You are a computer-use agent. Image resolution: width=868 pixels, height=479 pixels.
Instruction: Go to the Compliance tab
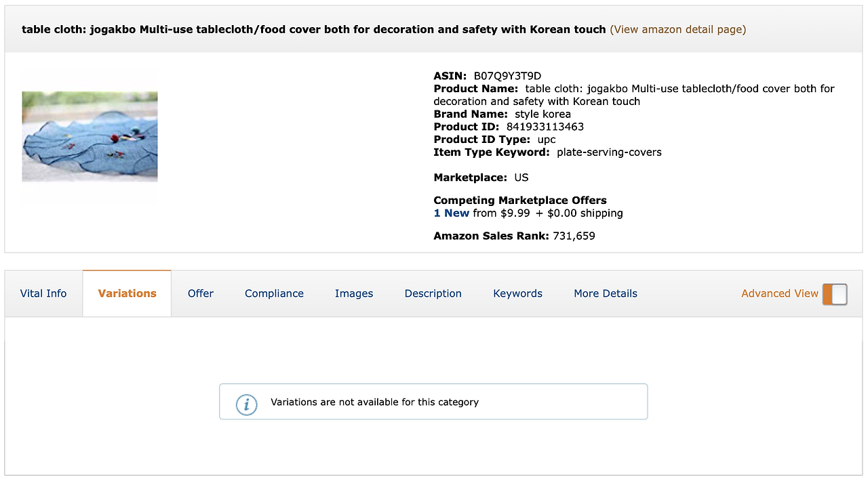point(274,293)
